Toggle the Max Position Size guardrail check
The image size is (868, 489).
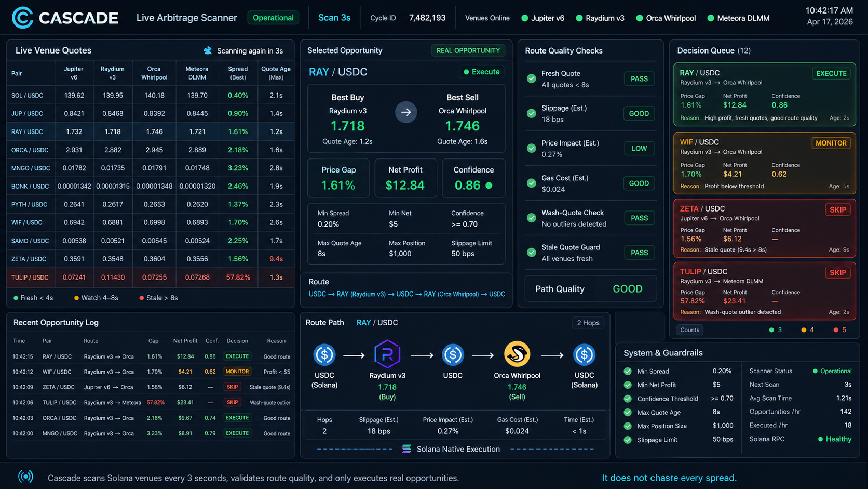click(628, 426)
